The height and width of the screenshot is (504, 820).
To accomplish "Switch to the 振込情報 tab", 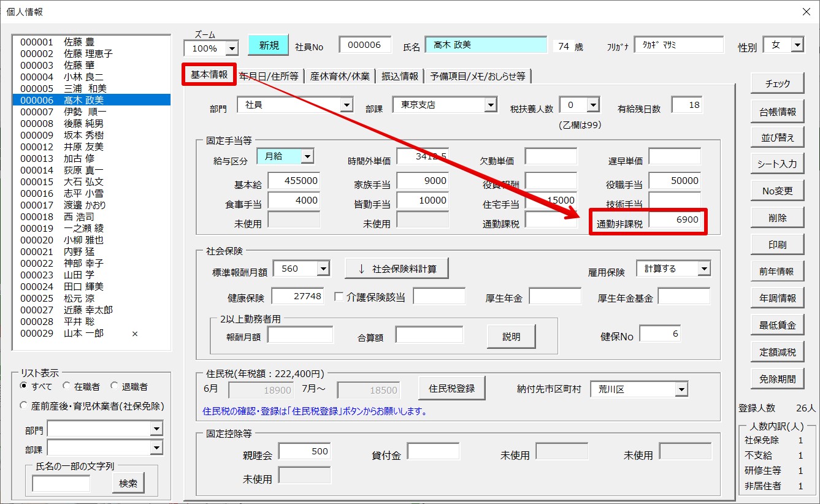I will [400, 76].
